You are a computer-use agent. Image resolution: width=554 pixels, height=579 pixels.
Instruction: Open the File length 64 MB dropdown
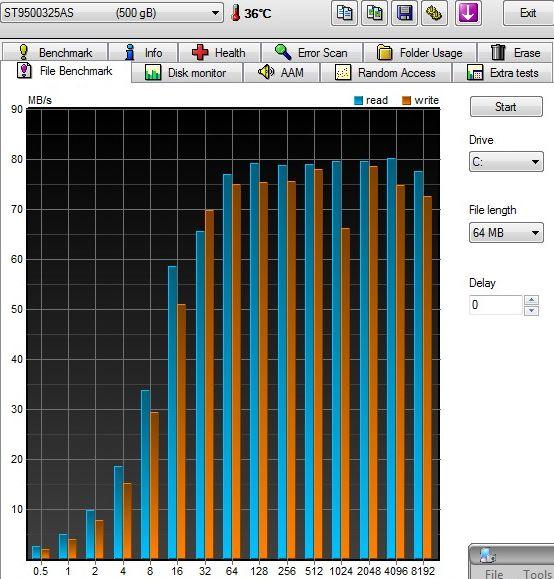(x=506, y=233)
